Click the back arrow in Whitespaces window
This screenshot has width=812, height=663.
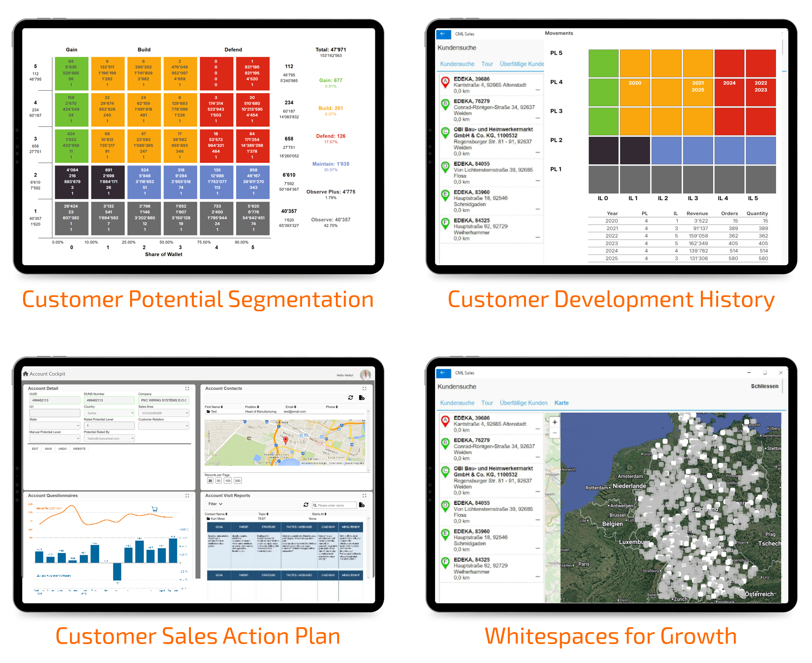coord(443,373)
